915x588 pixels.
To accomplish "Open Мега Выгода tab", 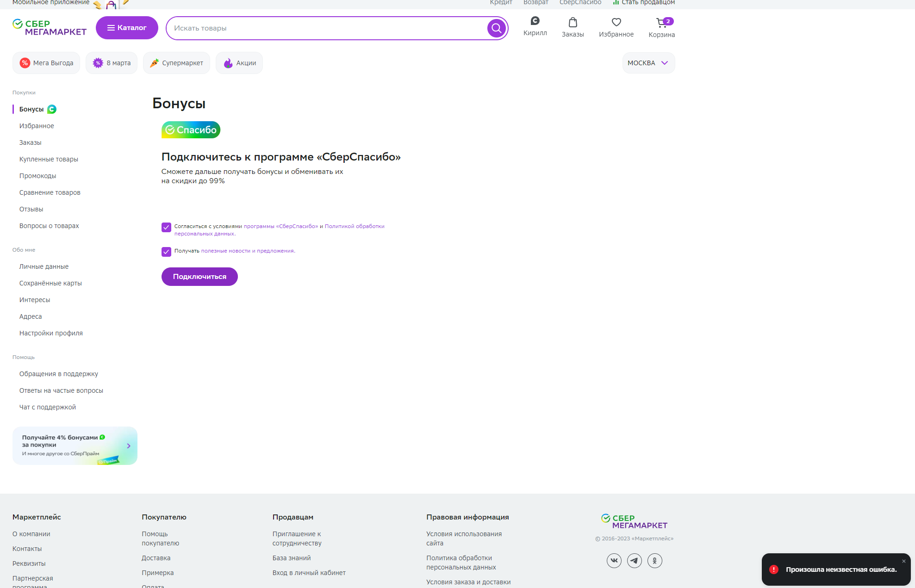I will pos(46,63).
